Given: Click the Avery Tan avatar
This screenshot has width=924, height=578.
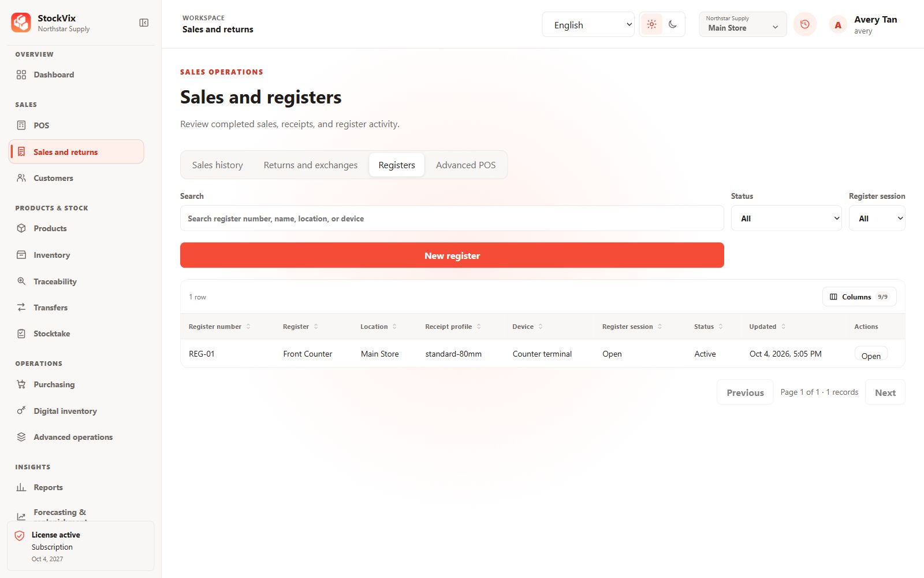Looking at the screenshot, I should point(838,25).
